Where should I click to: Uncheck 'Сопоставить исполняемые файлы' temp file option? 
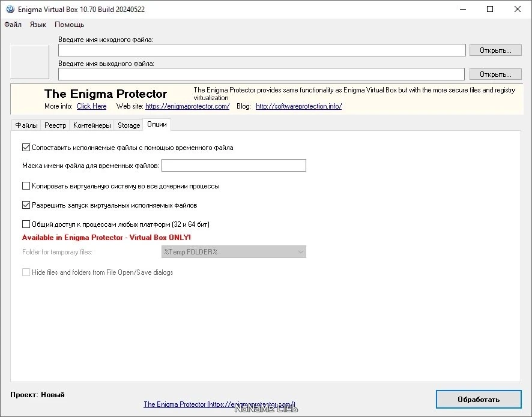tap(26, 148)
